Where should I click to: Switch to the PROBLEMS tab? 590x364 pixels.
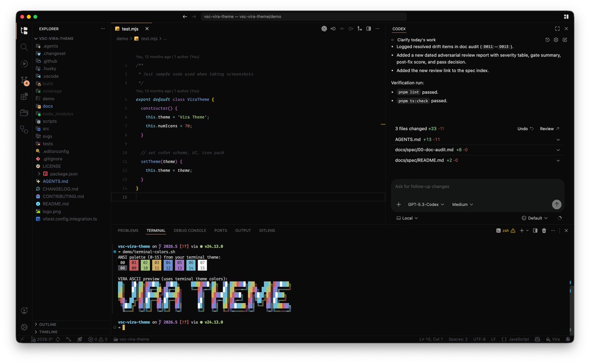coord(128,230)
